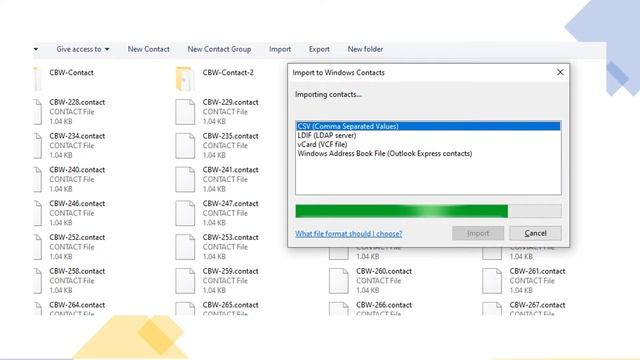Click the CBW-266.contact file name
640x360 pixels.
[x=384, y=305]
